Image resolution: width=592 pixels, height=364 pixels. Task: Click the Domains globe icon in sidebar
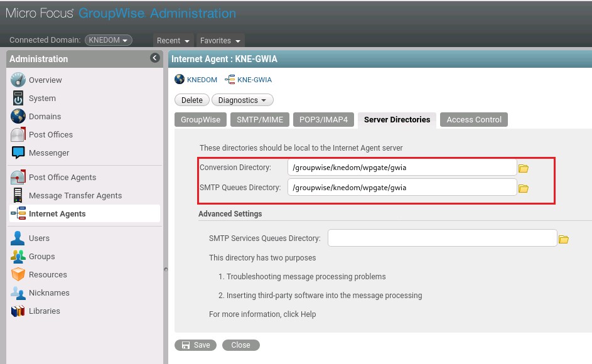coord(18,116)
